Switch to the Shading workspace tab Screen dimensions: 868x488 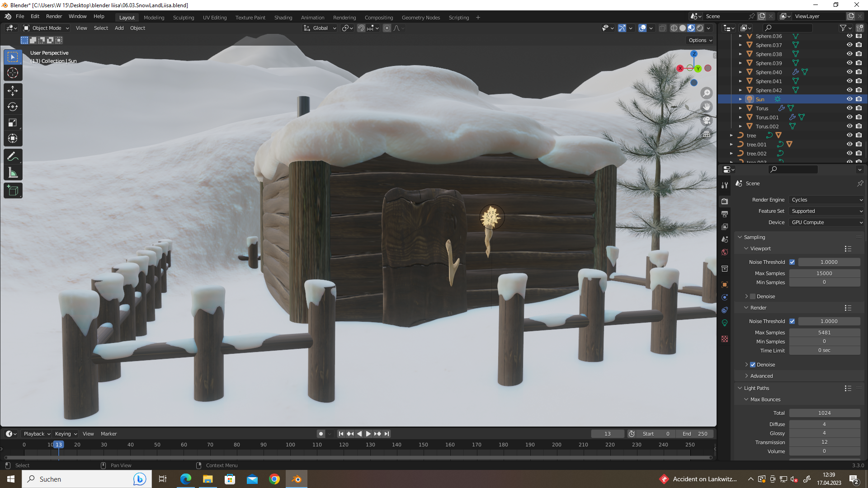click(x=283, y=18)
